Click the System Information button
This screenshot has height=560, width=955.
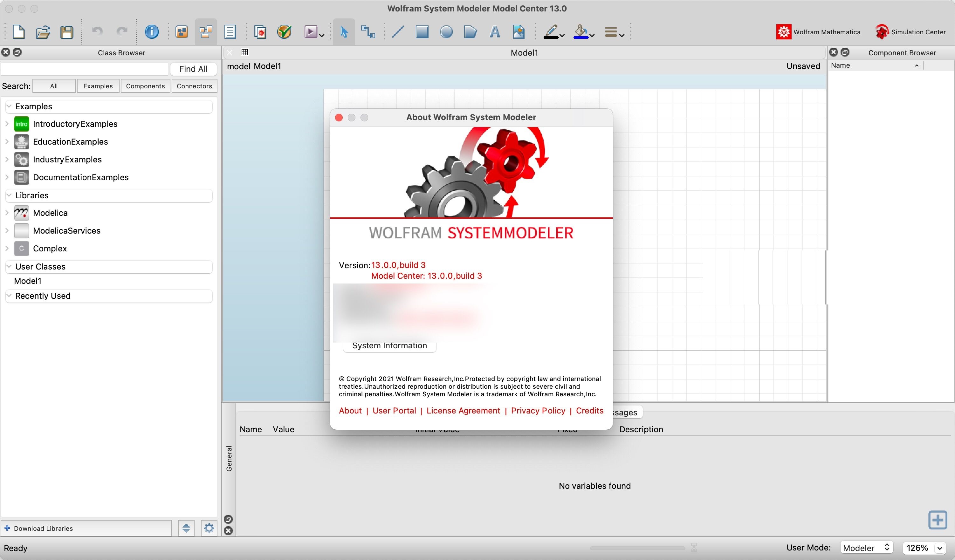[389, 345]
